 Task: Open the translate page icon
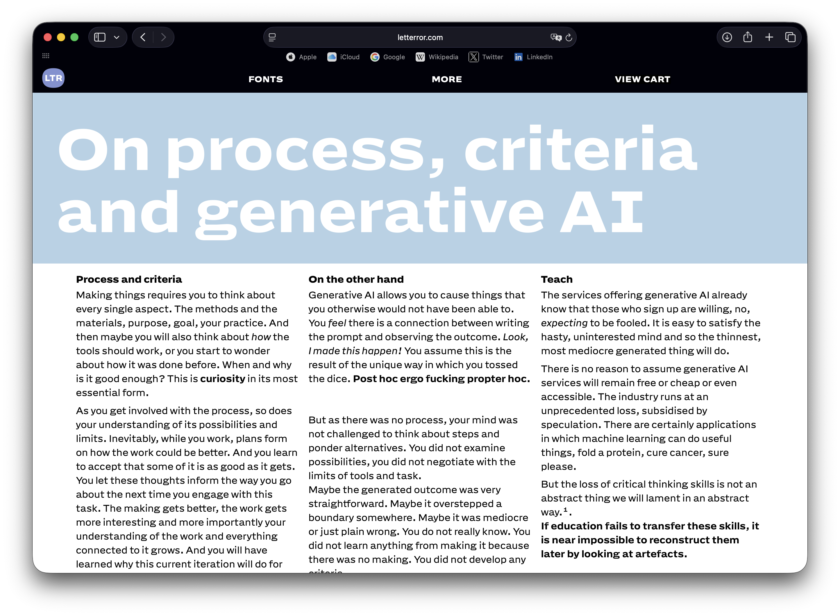coord(556,37)
